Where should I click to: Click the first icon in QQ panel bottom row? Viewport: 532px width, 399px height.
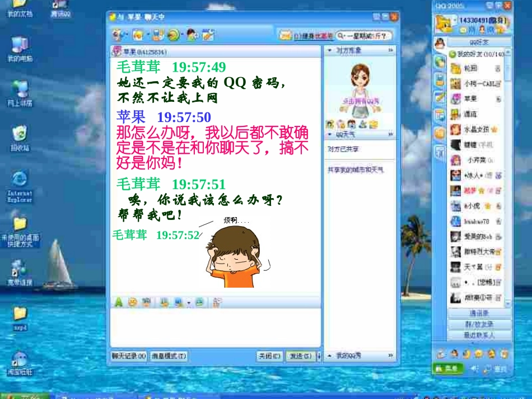click(441, 354)
